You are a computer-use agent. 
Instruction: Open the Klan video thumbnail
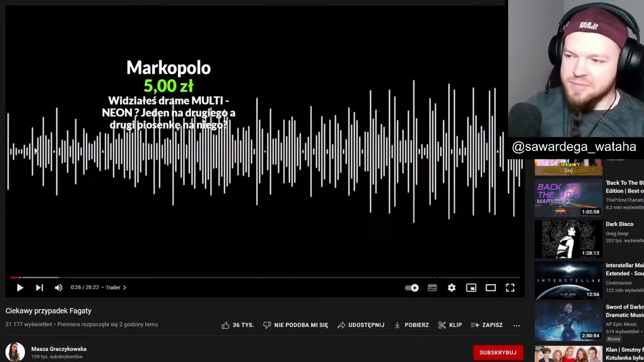pyautogui.click(x=568, y=353)
